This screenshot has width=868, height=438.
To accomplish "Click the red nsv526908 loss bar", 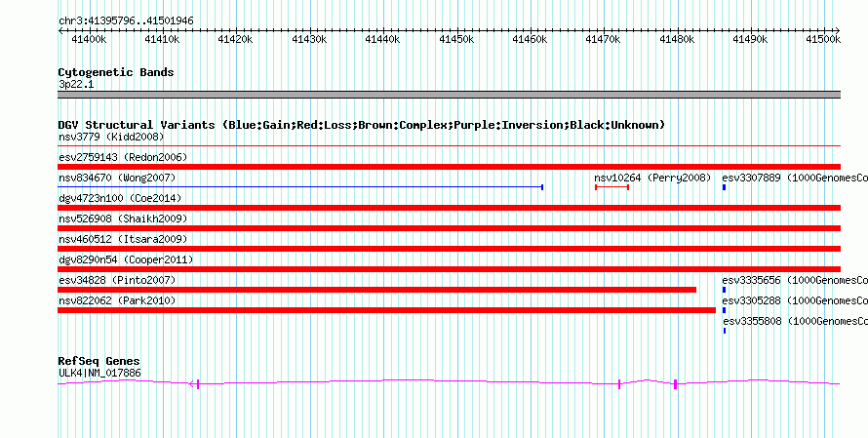I will 449,228.
